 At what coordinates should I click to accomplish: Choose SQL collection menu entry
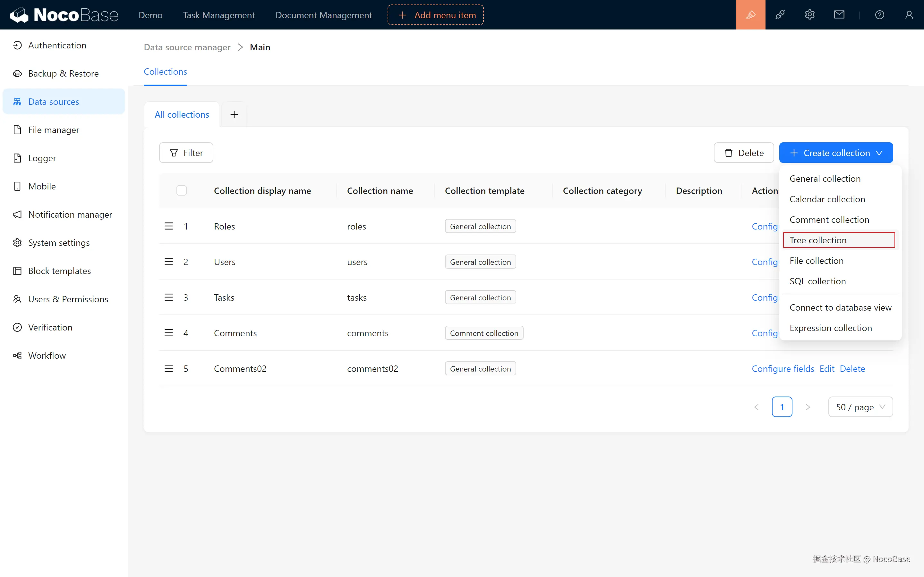tap(817, 281)
